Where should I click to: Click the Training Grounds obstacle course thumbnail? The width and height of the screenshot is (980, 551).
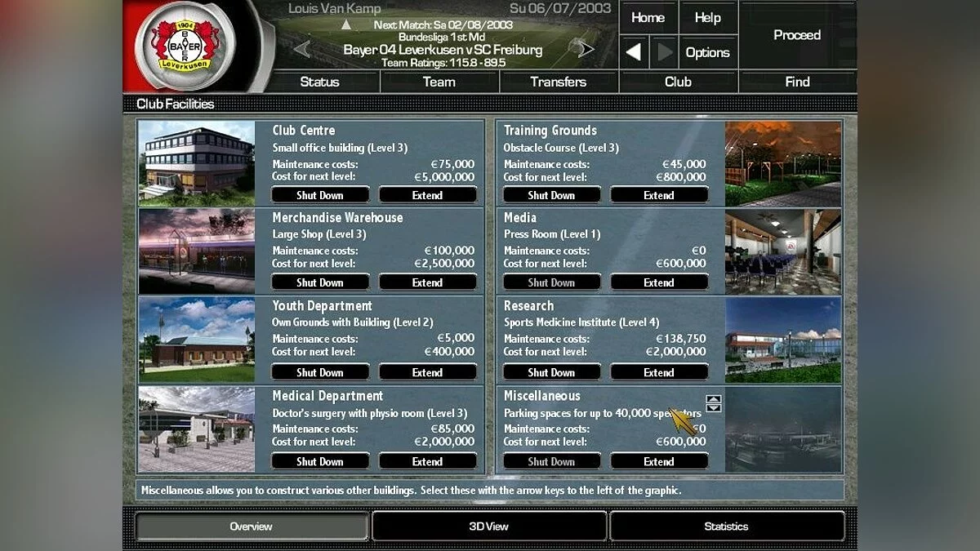coord(783,163)
